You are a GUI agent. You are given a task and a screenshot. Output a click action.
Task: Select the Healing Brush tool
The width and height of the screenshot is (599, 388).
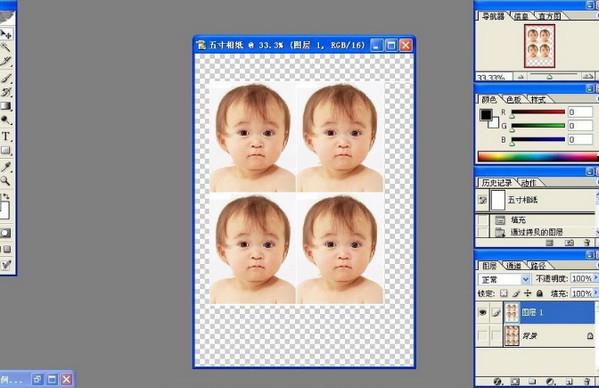click(5, 62)
